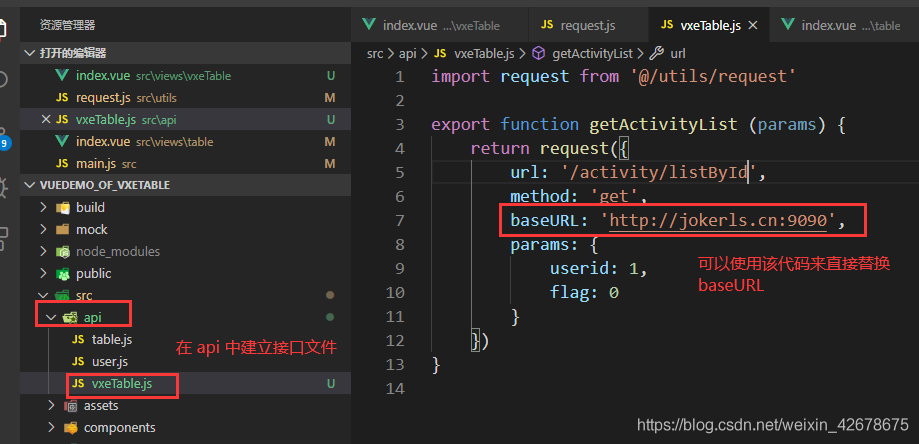The image size is (919, 444).
Task: Expand the build folder
Action: click(43, 207)
